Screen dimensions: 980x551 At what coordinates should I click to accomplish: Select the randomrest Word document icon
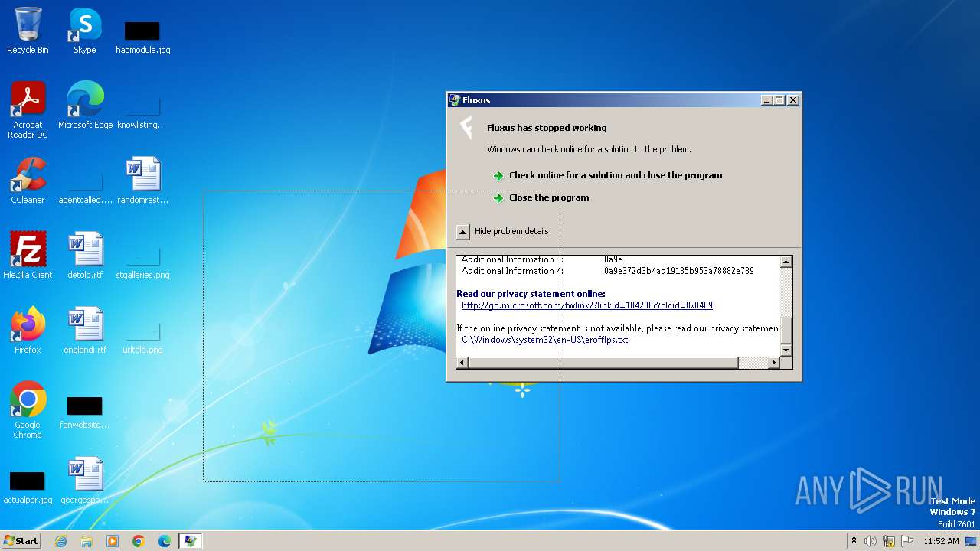pos(142,181)
